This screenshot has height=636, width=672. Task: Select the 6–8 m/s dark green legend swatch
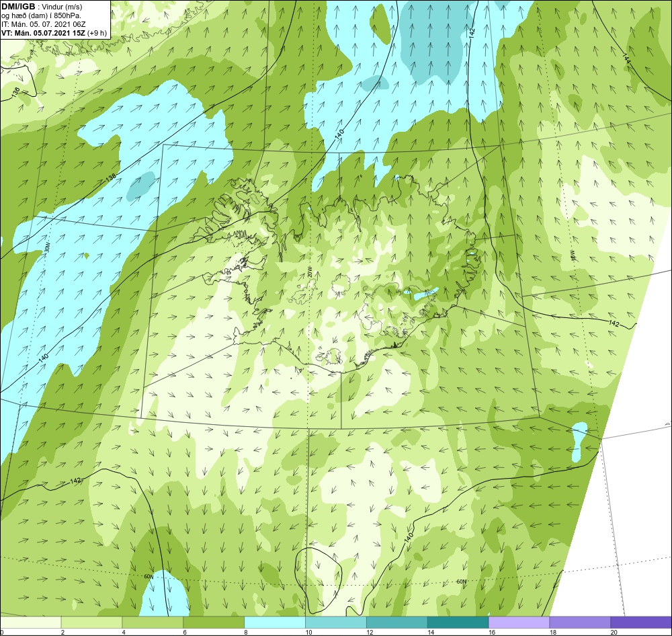[x=214, y=623]
